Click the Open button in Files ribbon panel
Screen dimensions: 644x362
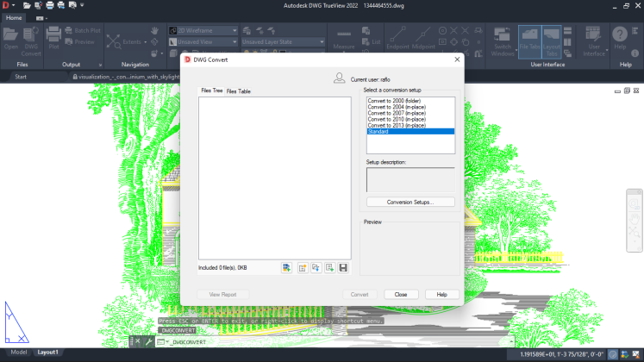(x=11, y=39)
